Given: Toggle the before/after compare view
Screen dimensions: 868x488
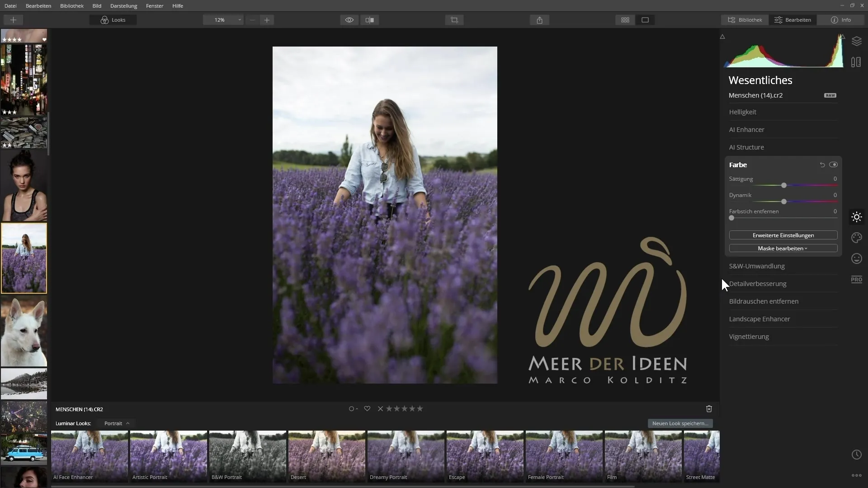Looking at the screenshot, I should tap(370, 20).
